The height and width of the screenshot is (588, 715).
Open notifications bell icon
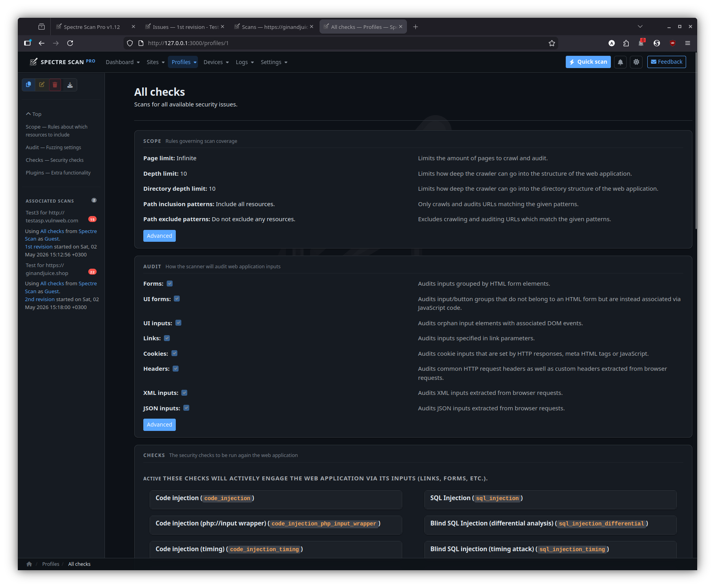(620, 62)
